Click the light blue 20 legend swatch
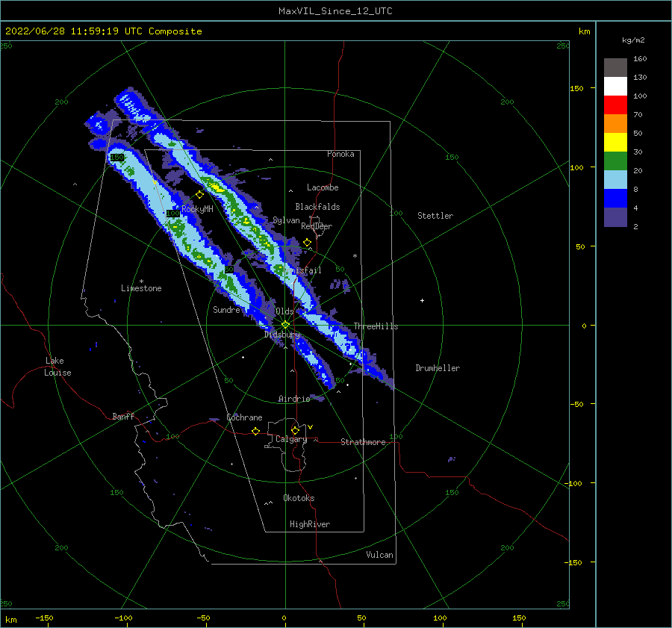Viewport: 672px width, 628px height. (x=615, y=180)
